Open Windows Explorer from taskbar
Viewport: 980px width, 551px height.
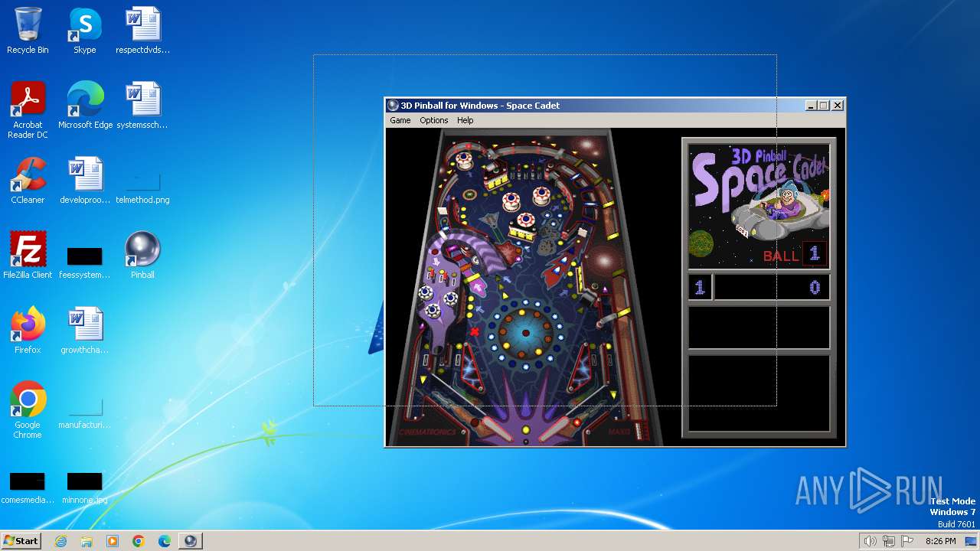click(x=87, y=541)
